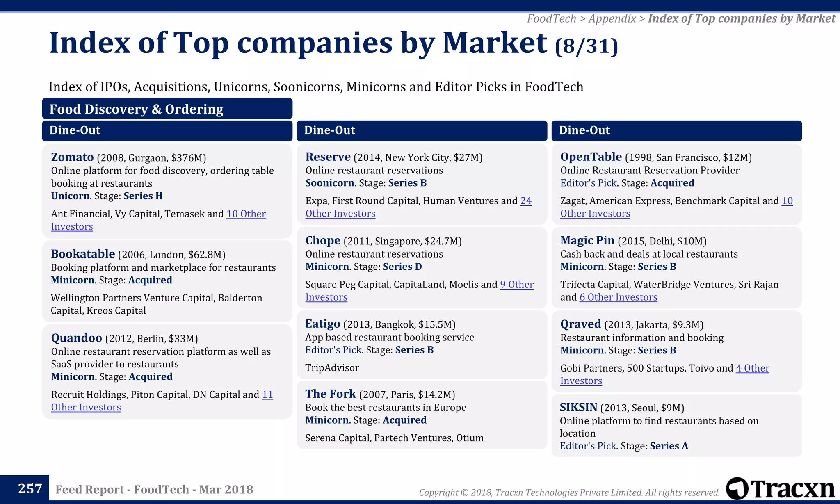Select the Dine-Out header above OpenTable

click(x=676, y=130)
